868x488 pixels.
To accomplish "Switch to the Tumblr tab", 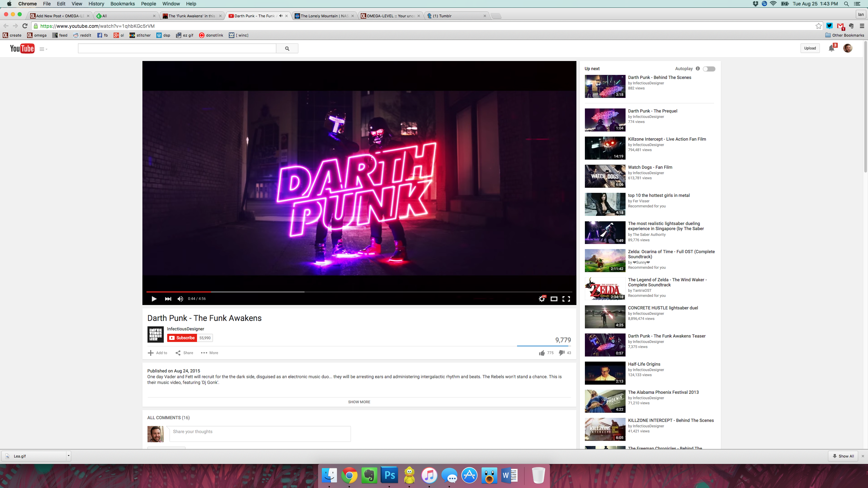I will [456, 16].
